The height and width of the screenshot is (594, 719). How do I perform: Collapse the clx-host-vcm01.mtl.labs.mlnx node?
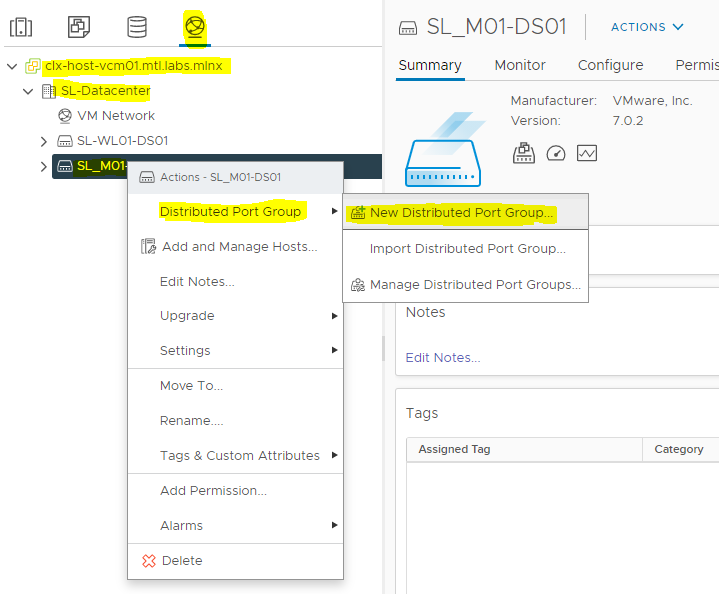pos(12,67)
